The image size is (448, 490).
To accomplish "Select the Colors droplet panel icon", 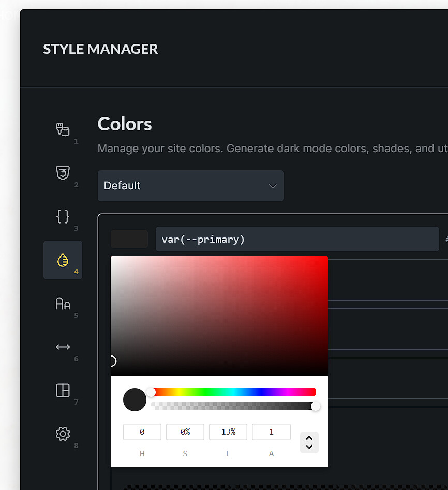I will [x=63, y=260].
